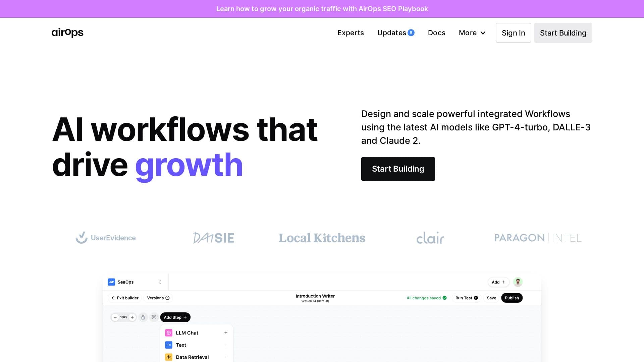Click the Experts navigation link

[351, 33]
